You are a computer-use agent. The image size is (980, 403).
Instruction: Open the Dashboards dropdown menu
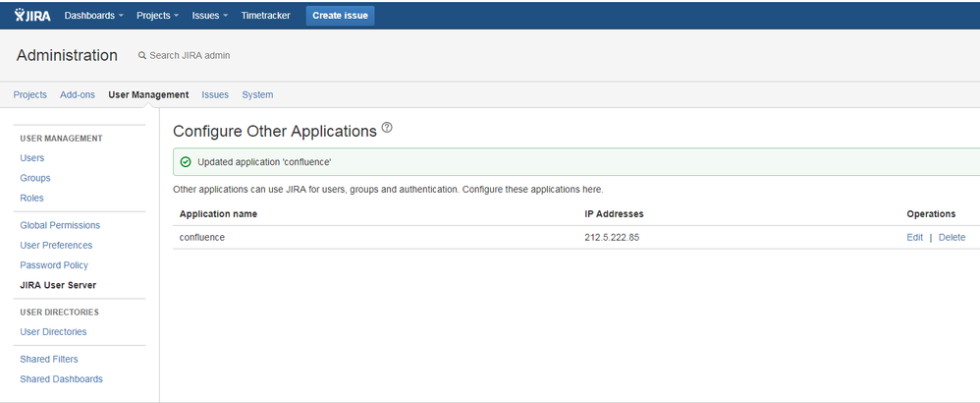(93, 16)
